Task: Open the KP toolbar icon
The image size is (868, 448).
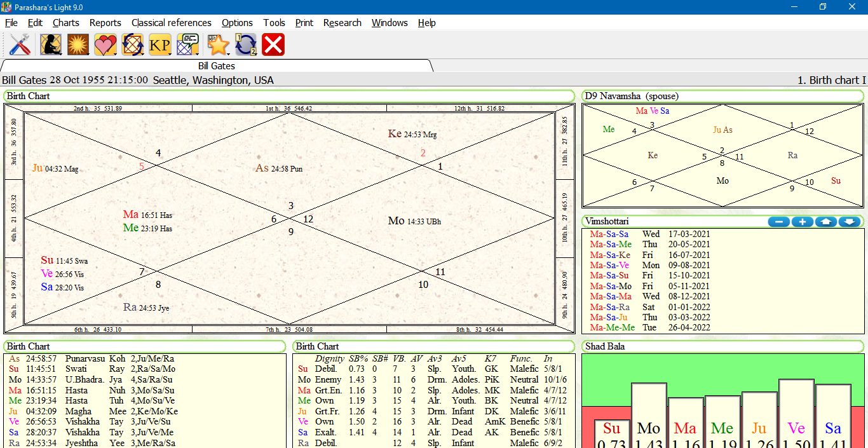Action: point(161,44)
